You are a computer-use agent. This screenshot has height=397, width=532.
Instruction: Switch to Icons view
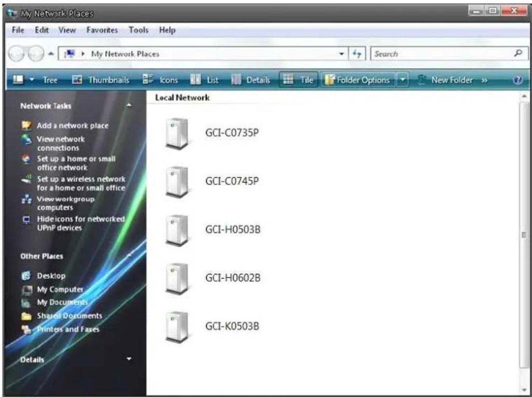click(160, 80)
